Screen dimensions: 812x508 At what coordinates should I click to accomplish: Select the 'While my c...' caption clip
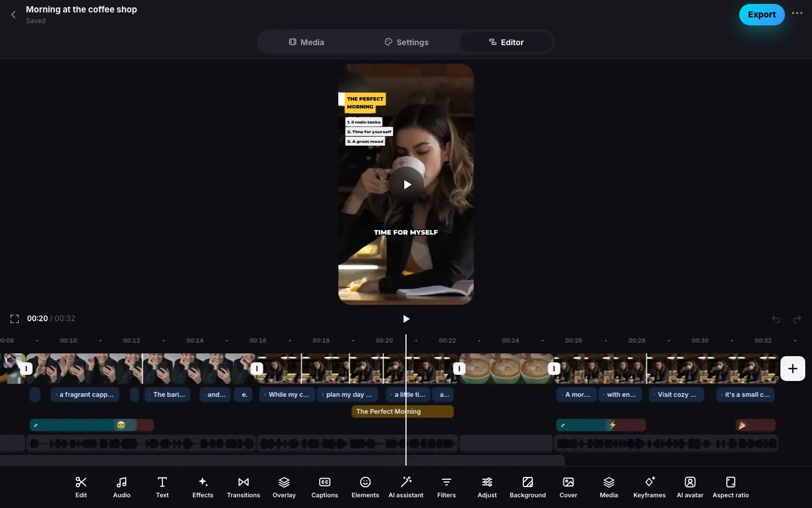[x=287, y=395]
